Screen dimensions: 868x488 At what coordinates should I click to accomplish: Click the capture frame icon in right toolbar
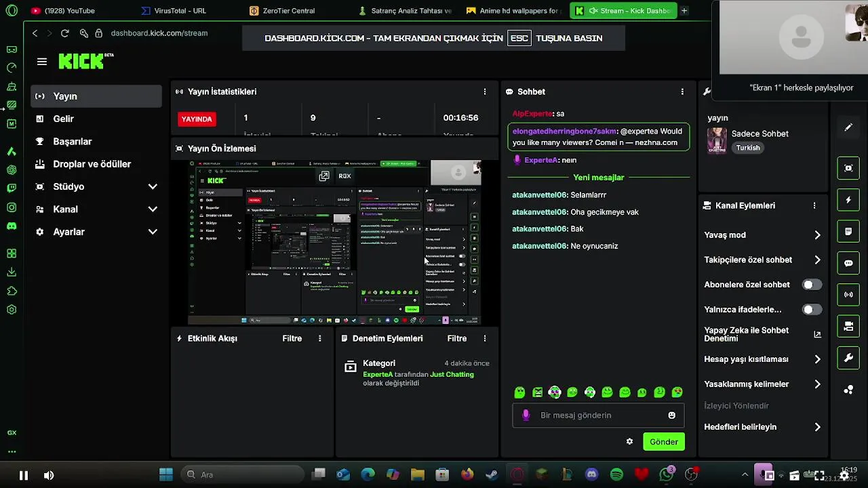click(x=848, y=168)
